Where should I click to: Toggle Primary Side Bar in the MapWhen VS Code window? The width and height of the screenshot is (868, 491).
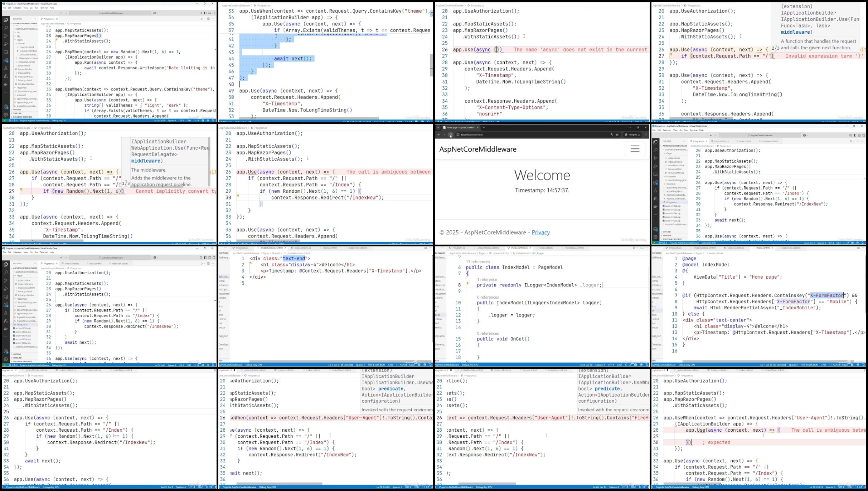point(205,13)
